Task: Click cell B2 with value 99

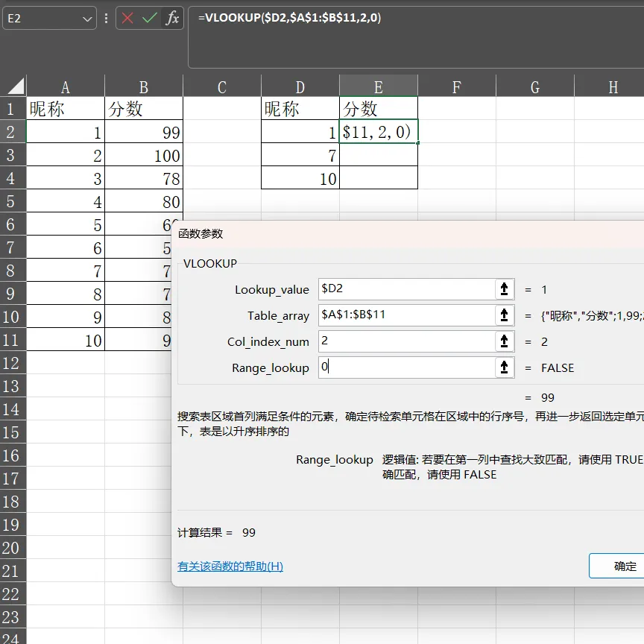Action: coord(144,131)
